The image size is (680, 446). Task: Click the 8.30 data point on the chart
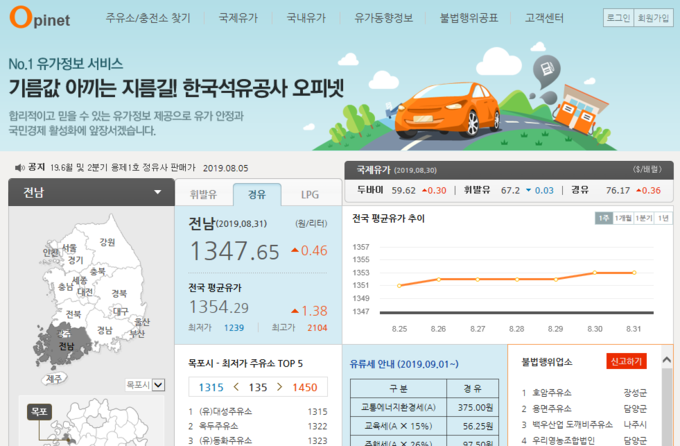(x=595, y=272)
